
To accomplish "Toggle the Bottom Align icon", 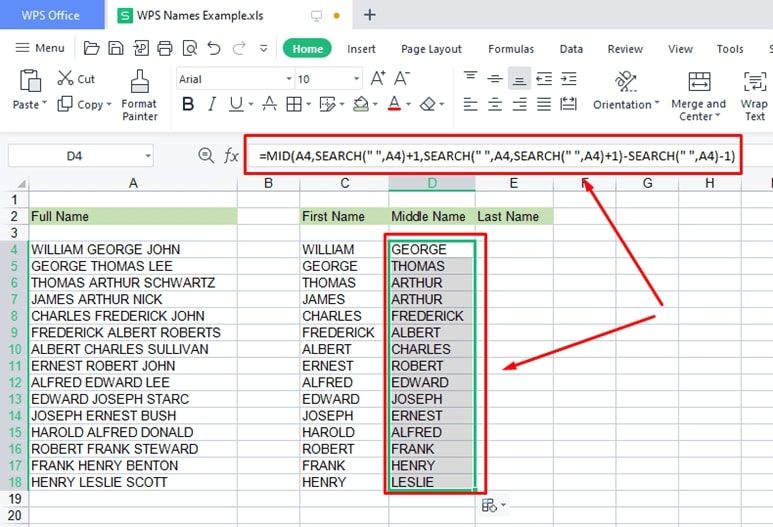I will pyautogui.click(x=519, y=78).
